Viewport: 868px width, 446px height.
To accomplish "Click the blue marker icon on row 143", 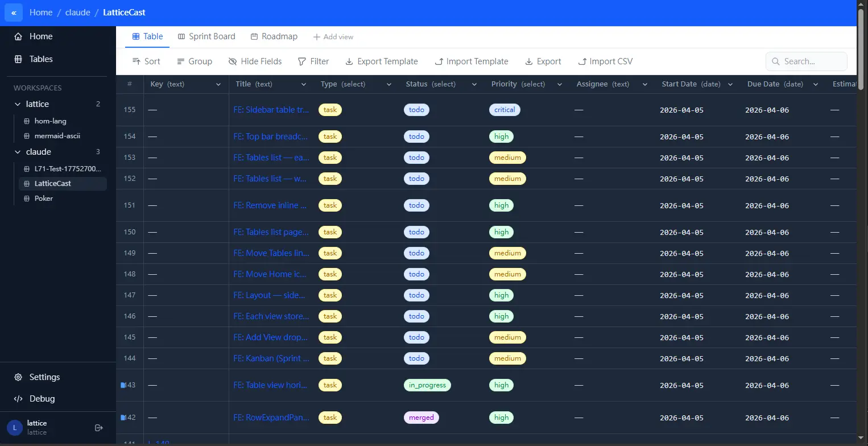I will [x=122, y=385].
